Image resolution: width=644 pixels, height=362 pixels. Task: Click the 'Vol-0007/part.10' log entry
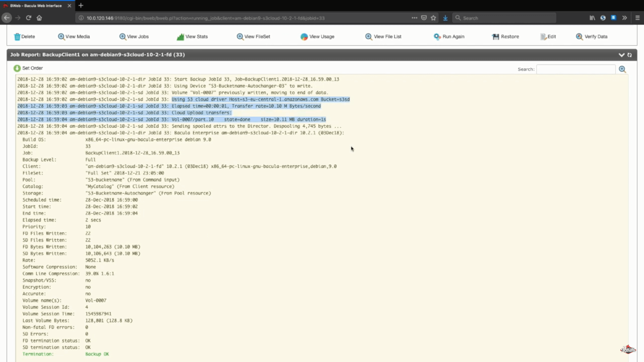coord(193,119)
